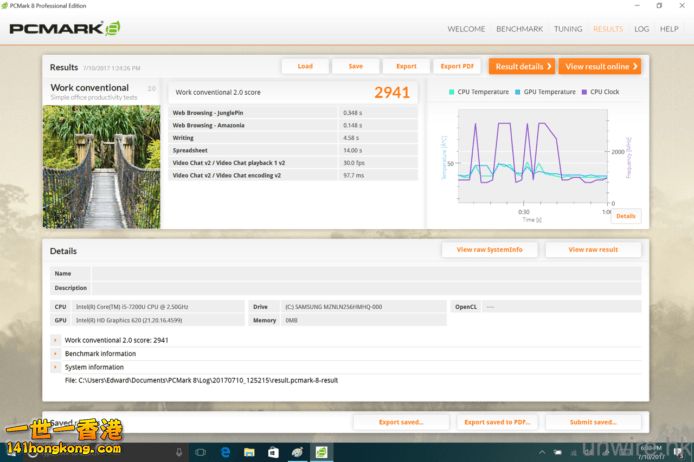The height and width of the screenshot is (462, 694).
Task: Open the WELCOME tab
Action: 466,29
